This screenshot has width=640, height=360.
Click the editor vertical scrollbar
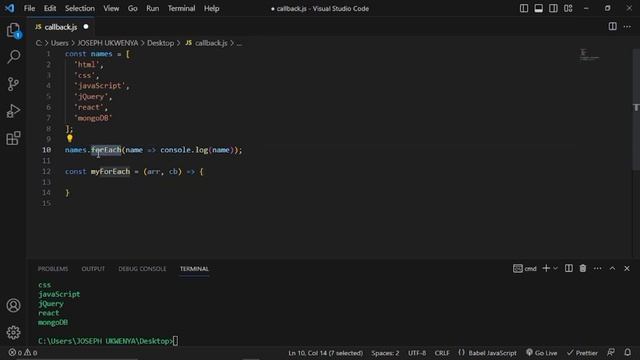point(636,110)
